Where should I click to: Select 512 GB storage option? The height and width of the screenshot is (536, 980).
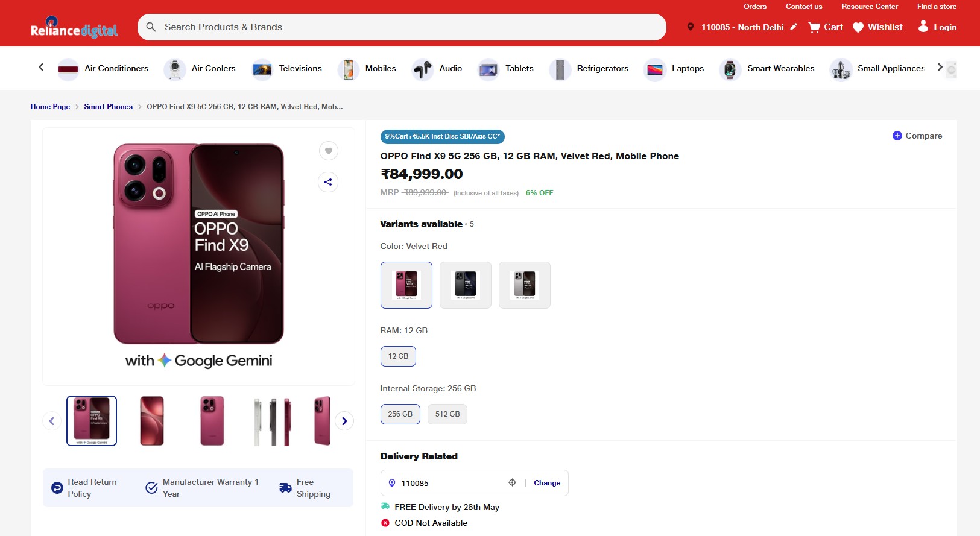[447, 414]
